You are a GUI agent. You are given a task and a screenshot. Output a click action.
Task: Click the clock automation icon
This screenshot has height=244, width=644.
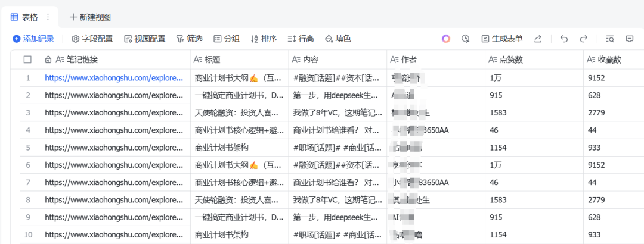pos(465,39)
